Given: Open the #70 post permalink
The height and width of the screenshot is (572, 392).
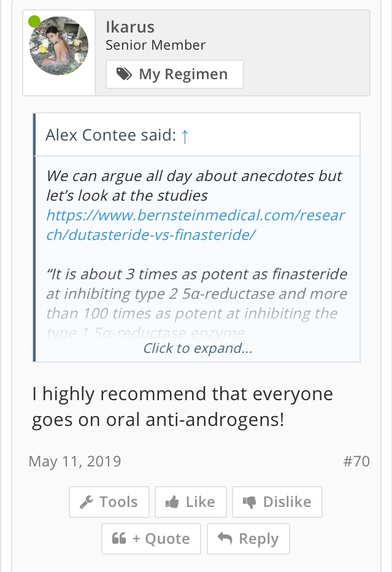Looking at the screenshot, I should [x=356, y=461].
